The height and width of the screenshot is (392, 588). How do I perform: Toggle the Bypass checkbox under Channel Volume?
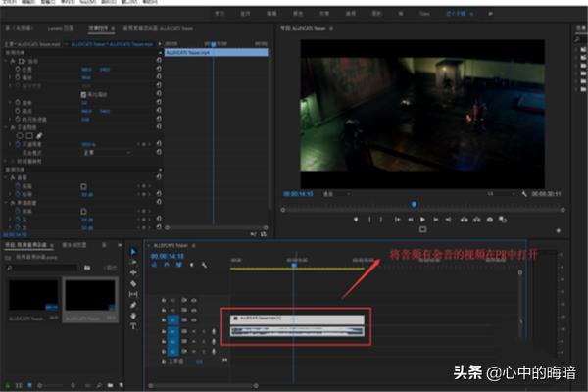point(83,212)
